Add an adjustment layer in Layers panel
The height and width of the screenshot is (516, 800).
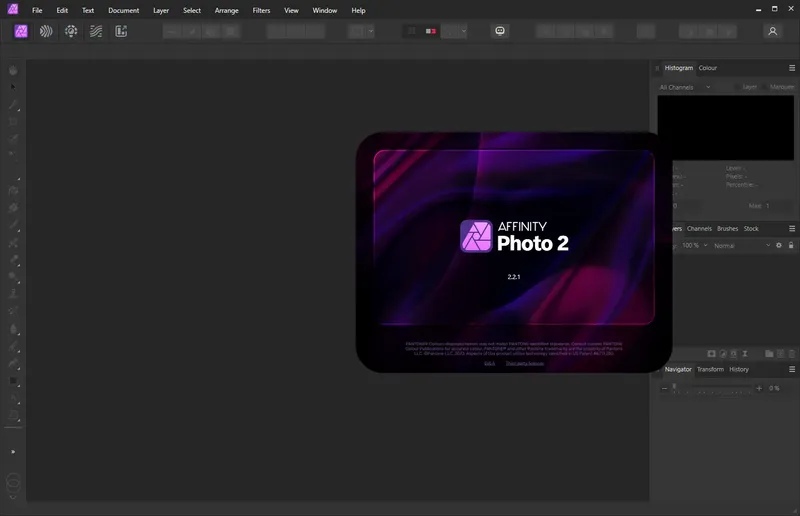click(722, 354)
